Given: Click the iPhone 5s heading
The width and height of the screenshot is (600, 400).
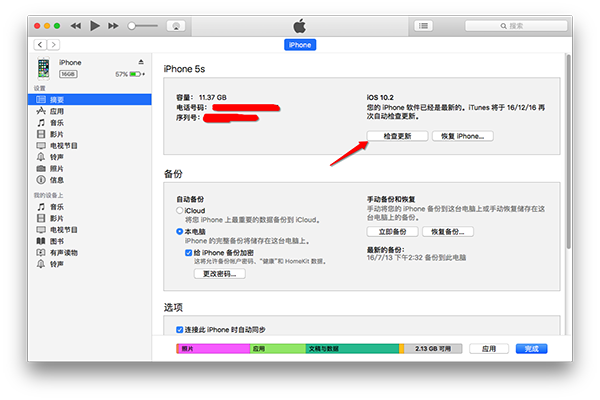Looking at the screenshot, I should (184, 69).
